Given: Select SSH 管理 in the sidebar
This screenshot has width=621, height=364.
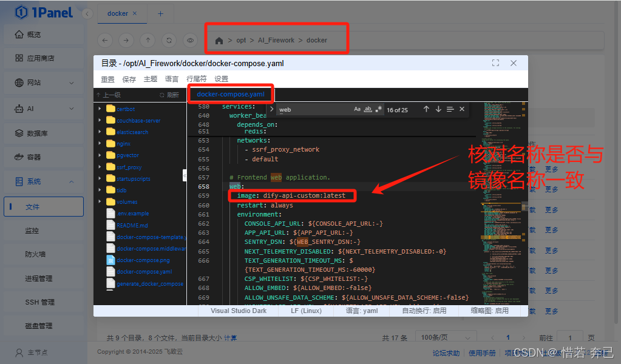Looking at the screenshot, I should pos(44,302).
